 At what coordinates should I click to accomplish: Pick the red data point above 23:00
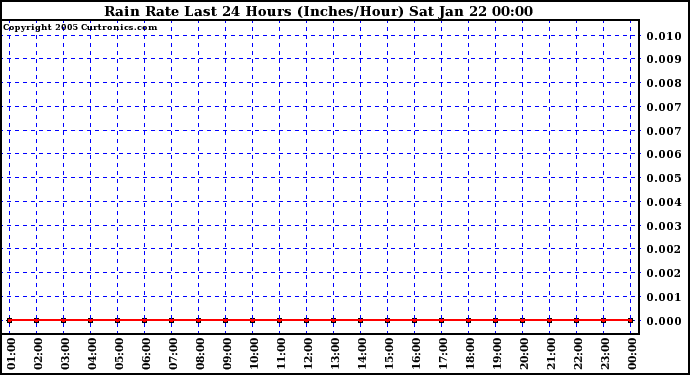click(x=604, y=320)
